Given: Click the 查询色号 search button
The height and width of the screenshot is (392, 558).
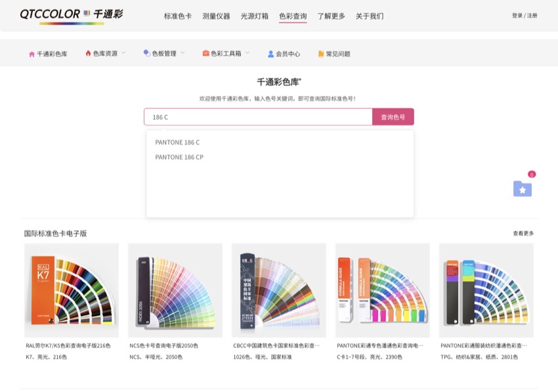Looking at the screenshot, I should (393, 117).
